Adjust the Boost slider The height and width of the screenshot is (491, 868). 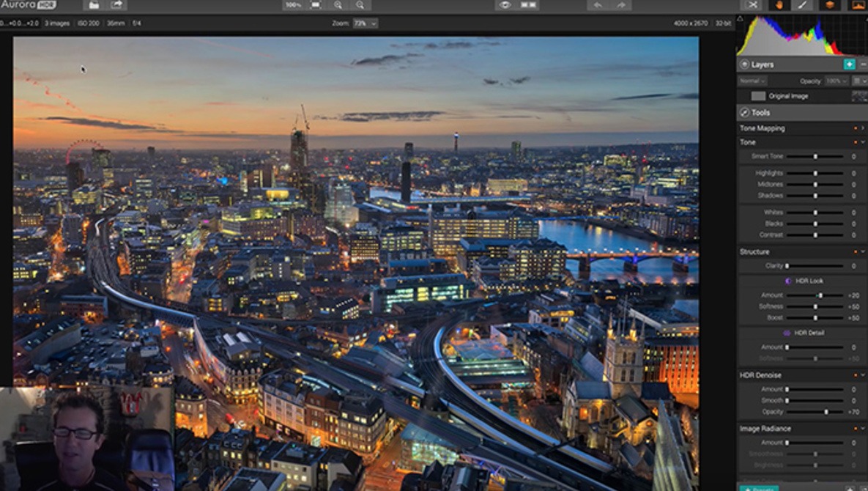click(815, 318)
